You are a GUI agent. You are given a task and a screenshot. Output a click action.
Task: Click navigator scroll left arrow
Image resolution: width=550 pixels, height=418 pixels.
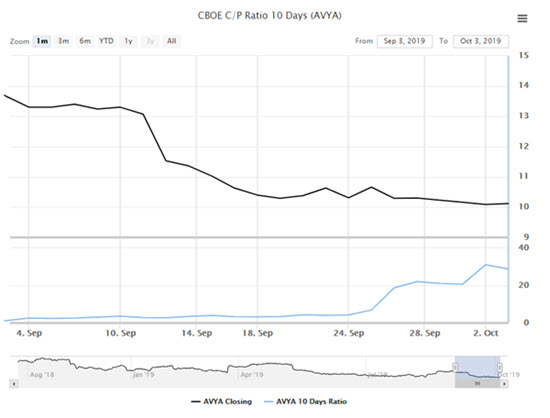click(14, 384)
